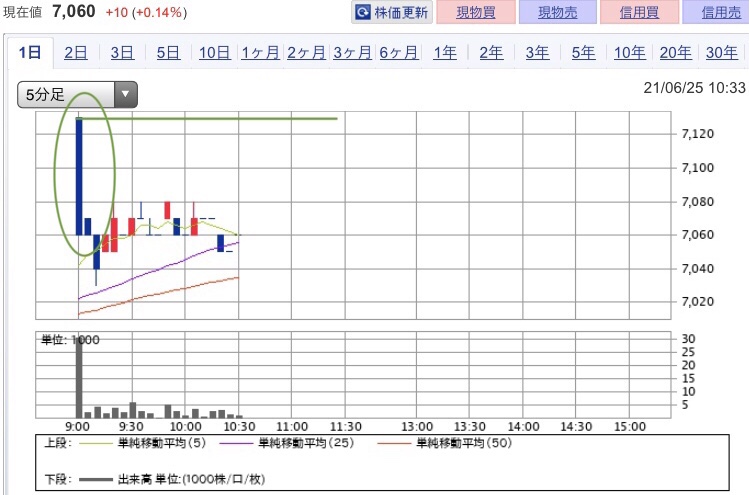Click the 7,020 price axis label

pos(698,301)
